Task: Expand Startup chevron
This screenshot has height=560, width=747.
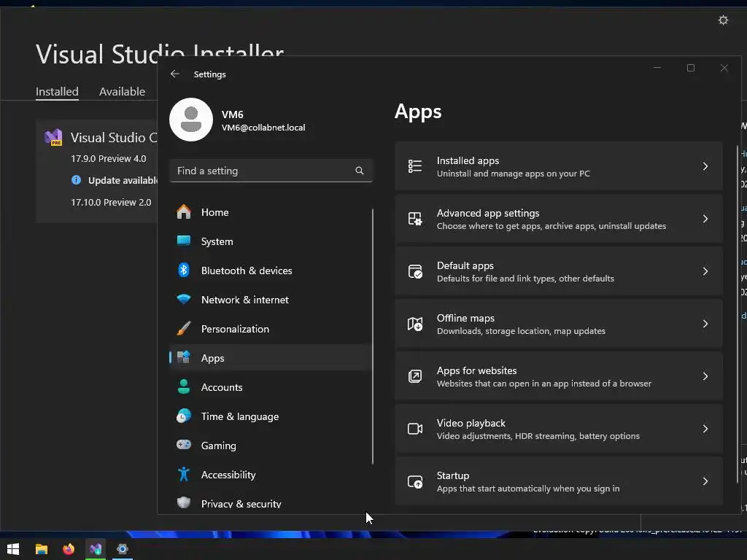Action: tap(705, 481)
